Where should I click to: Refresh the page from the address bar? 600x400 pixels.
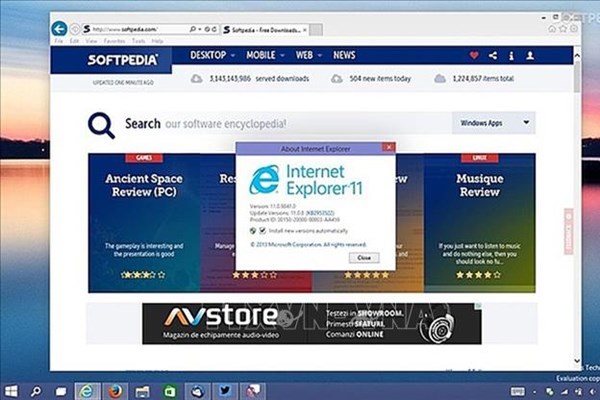(x=214, y=29)
